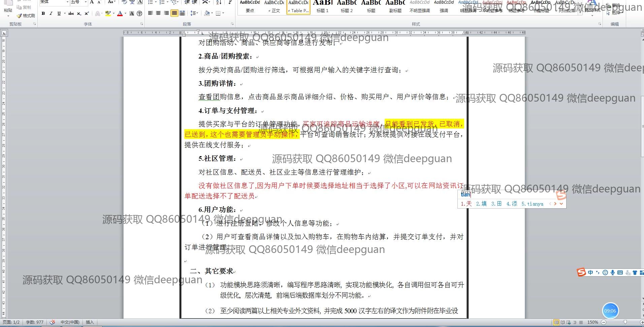Choose candidate 1 天 in IME
The width and height of the screenshot is (644, 327).
pyautogui.click(x=466, y=204)
